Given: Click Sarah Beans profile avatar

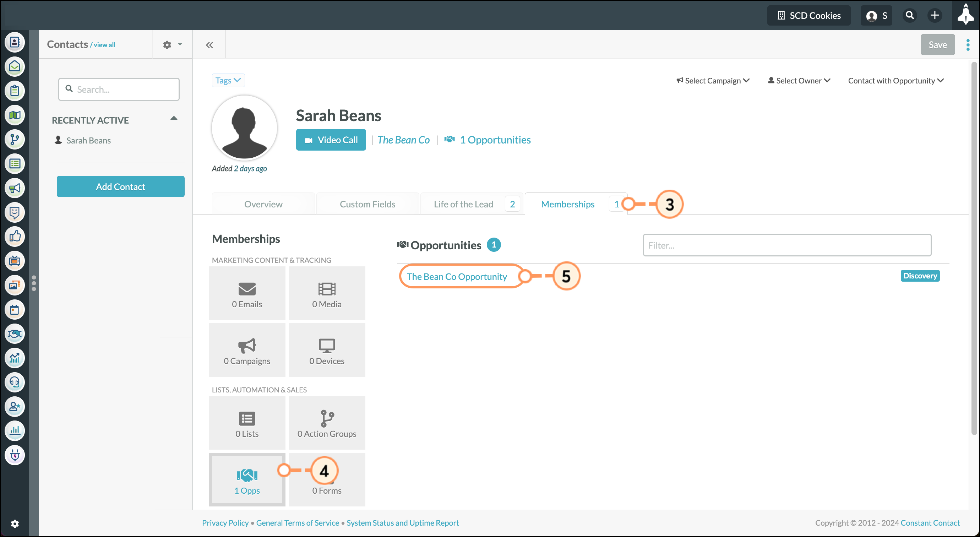Looking at the screenshot, I should click(244, 128).
